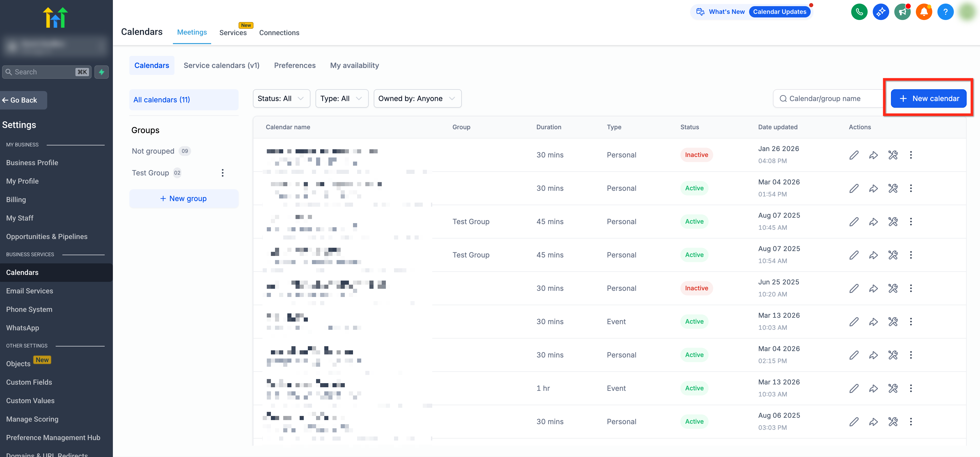The height and width of the screenshot is (457, 980).
Task: Open the Preferences tab
Action: 295,65
